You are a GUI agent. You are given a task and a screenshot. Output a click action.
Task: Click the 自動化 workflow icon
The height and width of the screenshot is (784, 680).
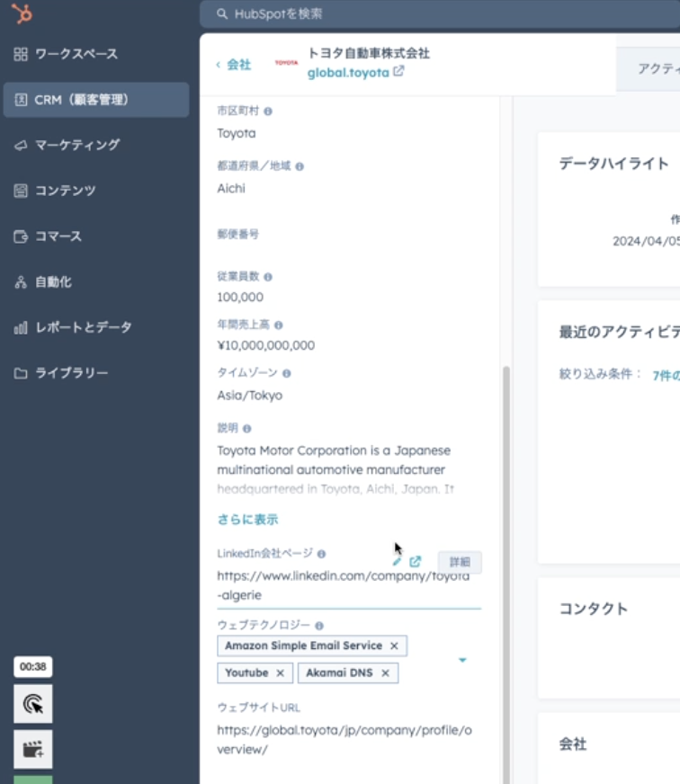pyautogui.click(x=21, y=282)
